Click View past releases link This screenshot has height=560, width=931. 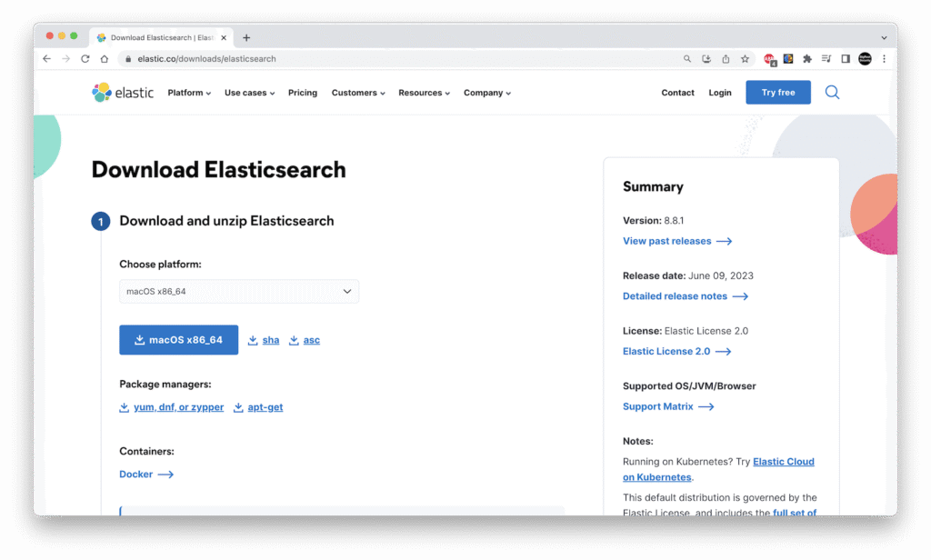677,241
